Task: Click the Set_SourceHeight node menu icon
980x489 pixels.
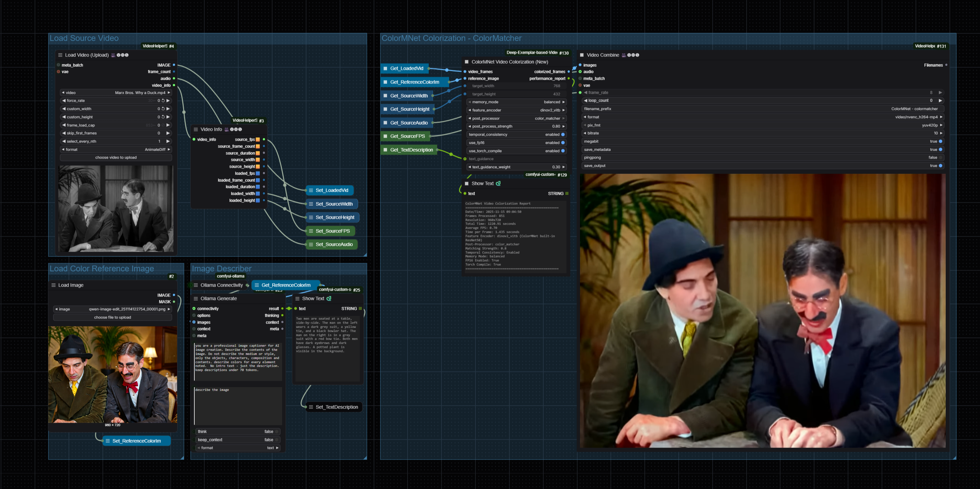Action: [x=311, y=217]
